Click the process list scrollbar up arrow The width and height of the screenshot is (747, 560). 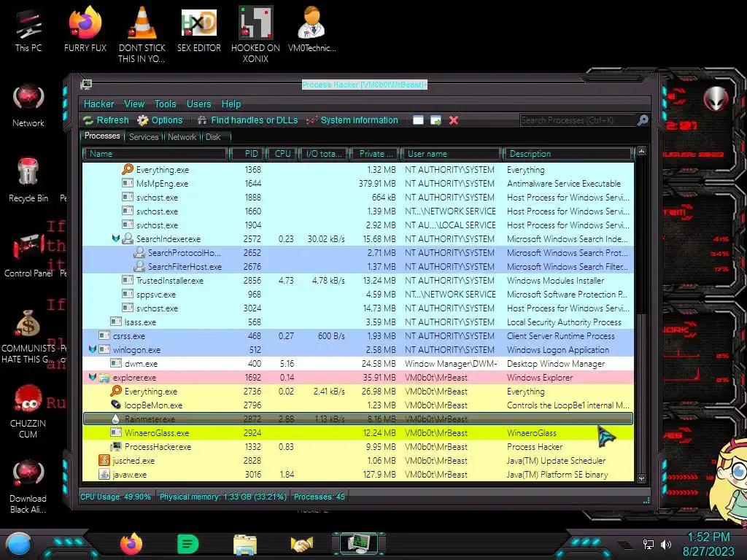click(x=642, y=151)
